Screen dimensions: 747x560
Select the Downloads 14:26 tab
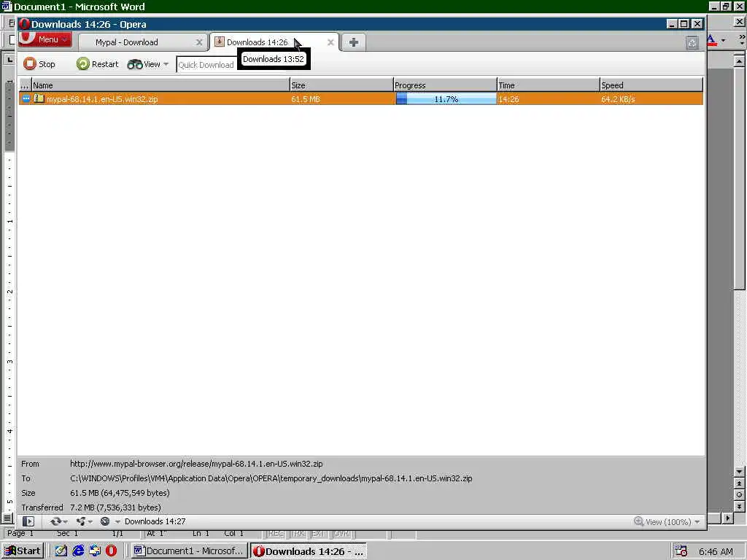coord(258,42)
